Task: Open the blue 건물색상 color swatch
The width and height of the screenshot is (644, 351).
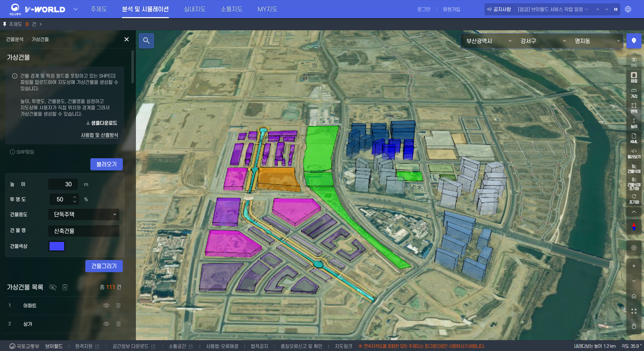Action: (x=57, y=246)
